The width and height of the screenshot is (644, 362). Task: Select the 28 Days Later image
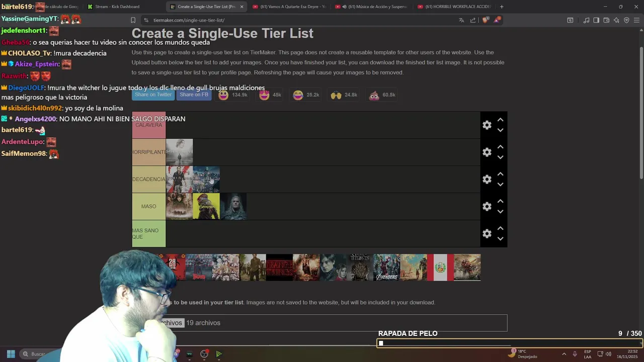tap(173, 267)
